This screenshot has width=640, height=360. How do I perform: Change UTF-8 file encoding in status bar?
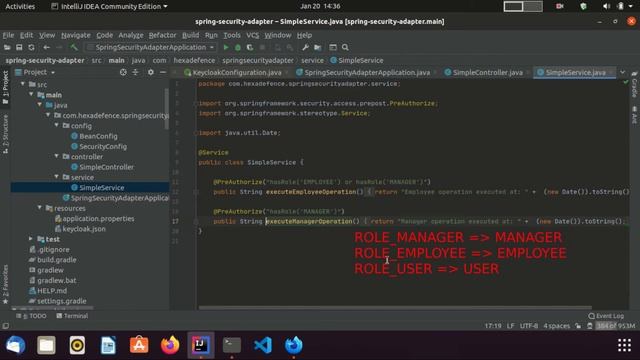click(x=529, y=326)
